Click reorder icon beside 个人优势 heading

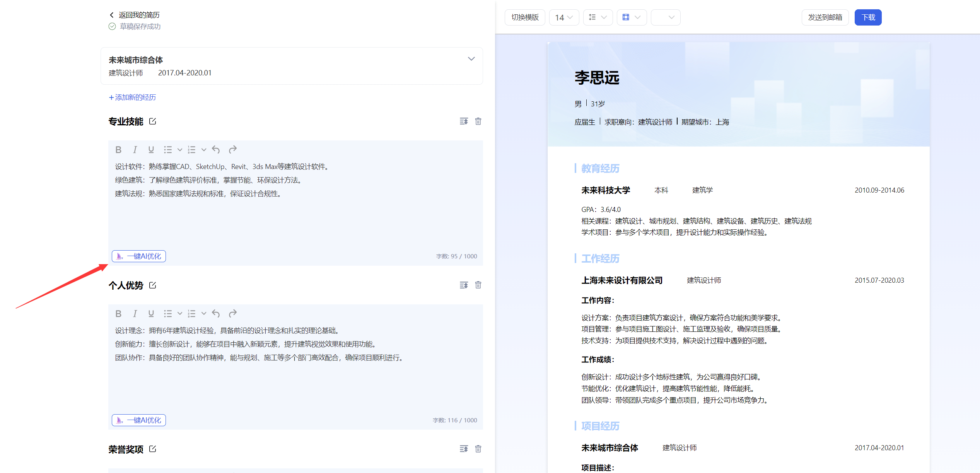[x=463, y=285]
